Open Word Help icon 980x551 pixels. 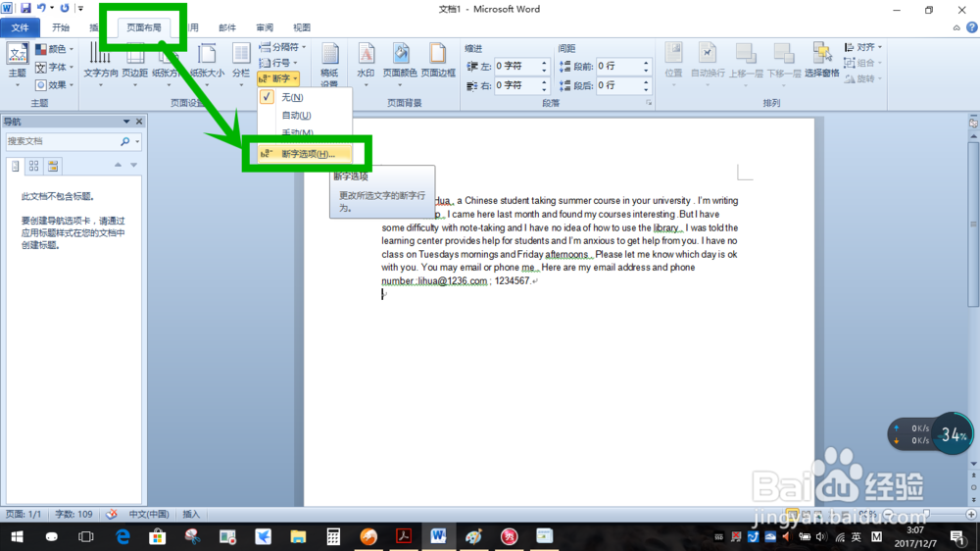pos(972,27)
